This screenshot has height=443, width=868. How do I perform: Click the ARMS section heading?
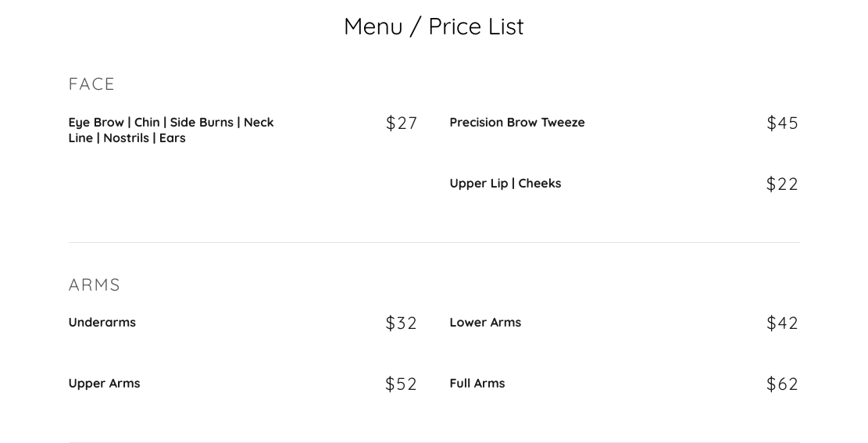(x=95, y=285)
